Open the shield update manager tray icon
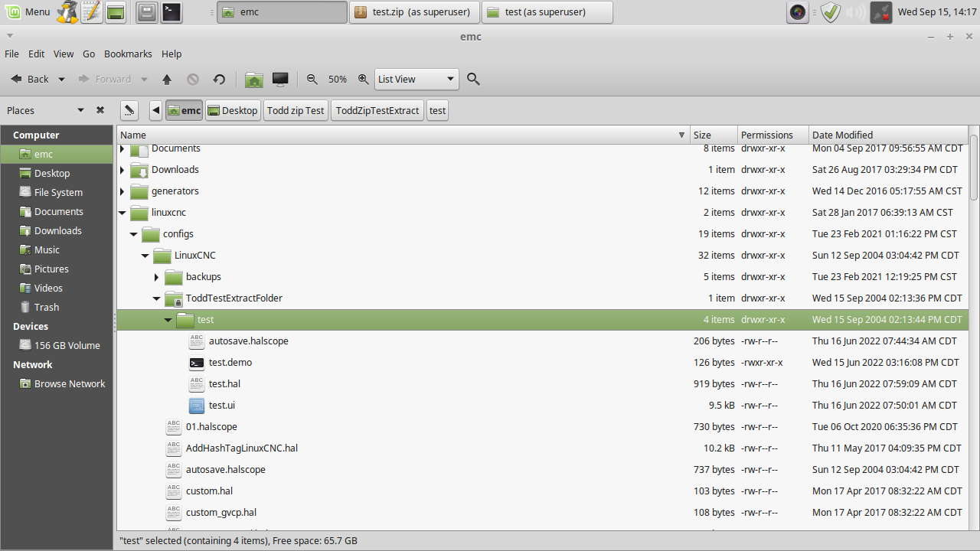This screenshot has height=551, width=980. [x=831, y=12]
